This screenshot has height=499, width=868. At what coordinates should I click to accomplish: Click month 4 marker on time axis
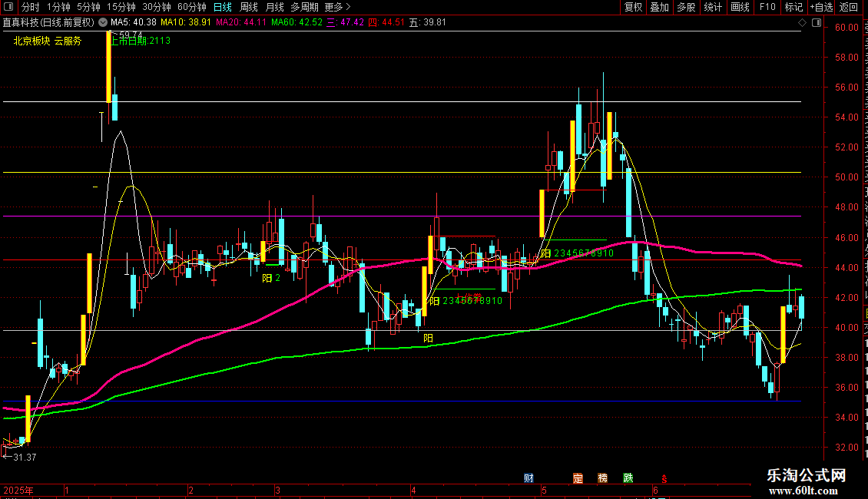413,490
